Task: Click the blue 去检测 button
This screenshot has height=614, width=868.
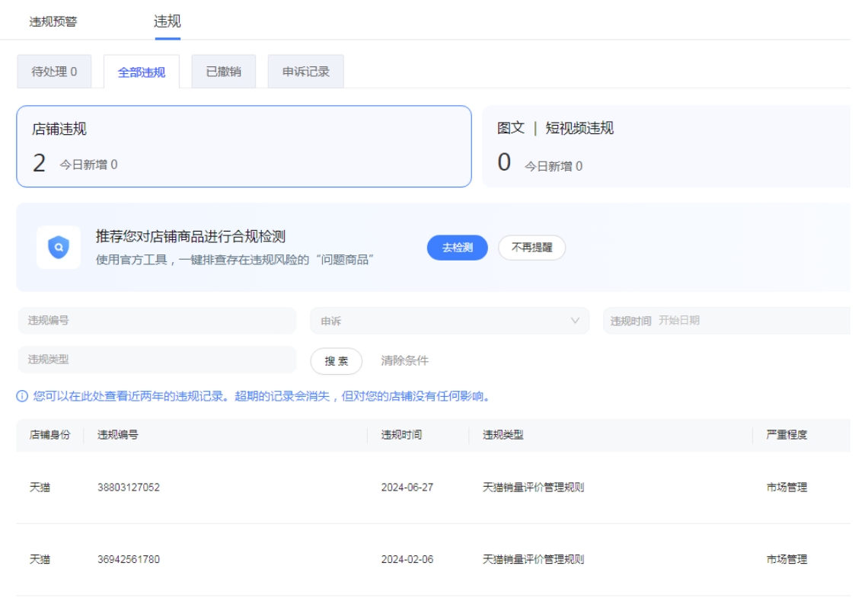Action: tap(457, 248)
